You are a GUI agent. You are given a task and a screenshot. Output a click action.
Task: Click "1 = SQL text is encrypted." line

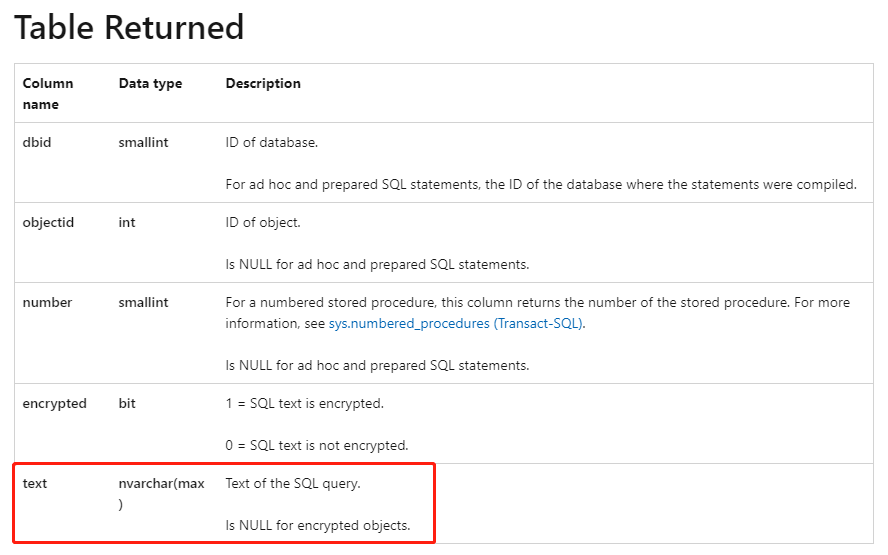click(304, 404)
